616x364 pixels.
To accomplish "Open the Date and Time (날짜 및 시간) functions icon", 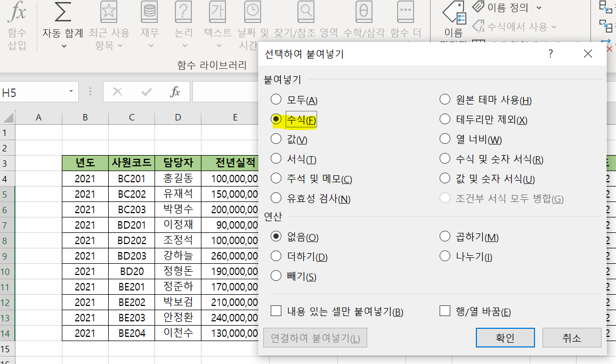I will [x=253, y=11].
